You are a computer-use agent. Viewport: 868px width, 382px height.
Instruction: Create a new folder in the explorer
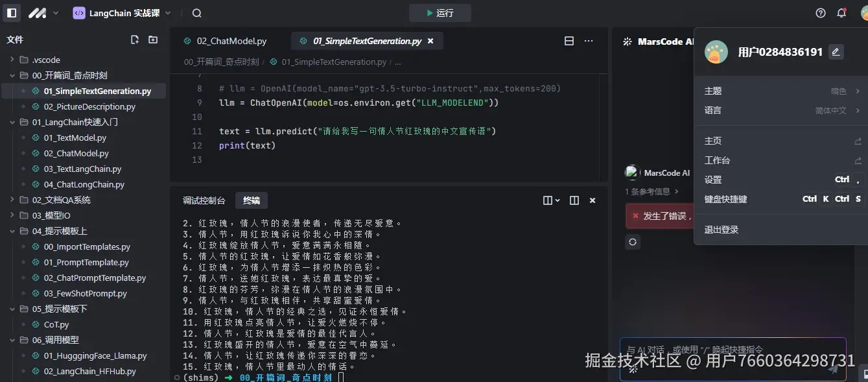click(152, 39)
